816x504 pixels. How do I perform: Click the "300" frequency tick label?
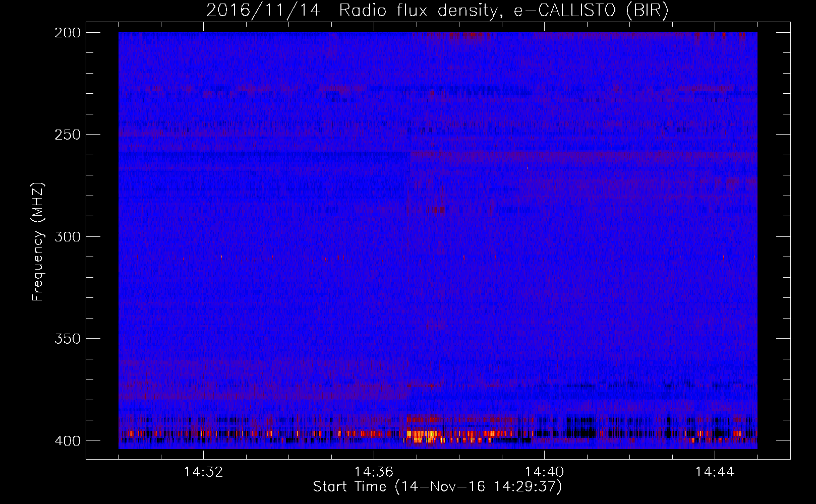67,236
